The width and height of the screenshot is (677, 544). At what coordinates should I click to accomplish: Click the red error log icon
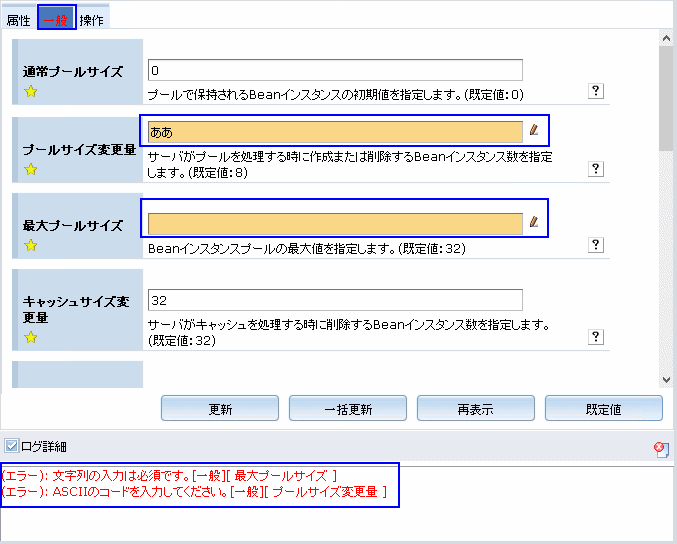pyautogui.click(x=661, y=449)
